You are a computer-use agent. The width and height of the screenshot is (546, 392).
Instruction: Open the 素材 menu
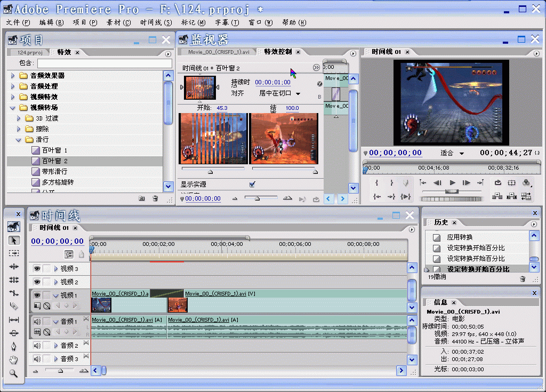(x=119, y=22)
